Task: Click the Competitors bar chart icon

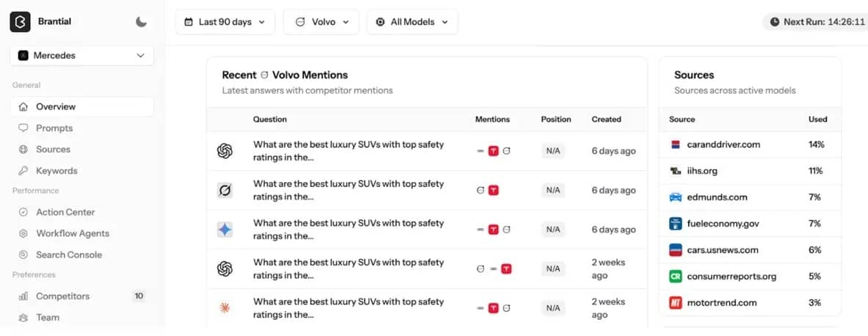Action: [23, 296]
